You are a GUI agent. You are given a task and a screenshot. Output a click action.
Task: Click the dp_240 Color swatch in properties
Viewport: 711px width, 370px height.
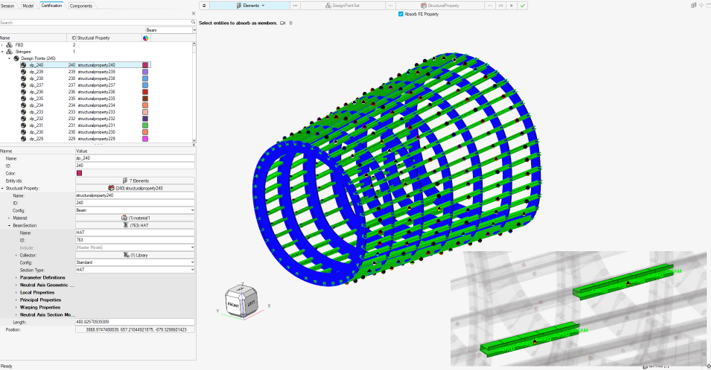tap(79, 173)
